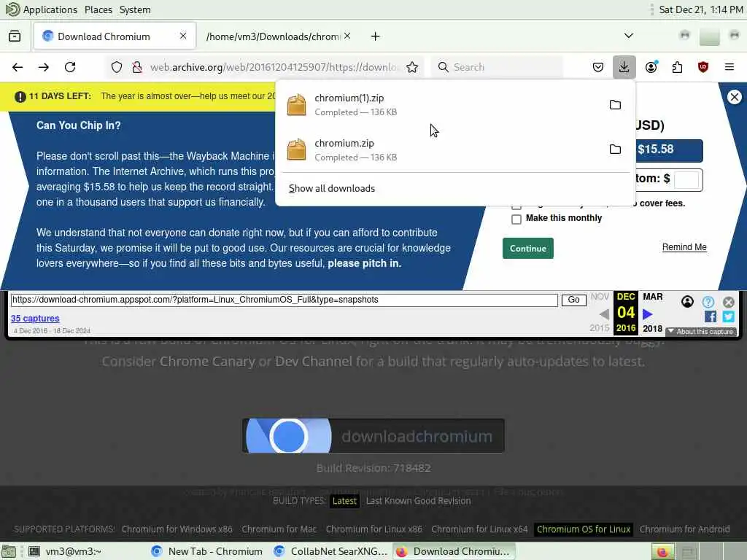The width and height of the screenshot is (747, 560).
Task: Bookmark this page with the star icon
Action: 412,67
